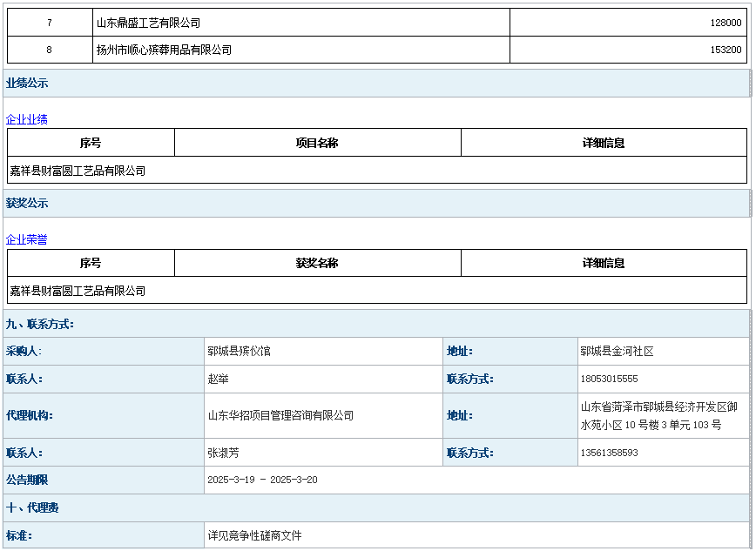Select the 128000 amount cell
Viewport: 756px width, 551px height.
(726, 24)
